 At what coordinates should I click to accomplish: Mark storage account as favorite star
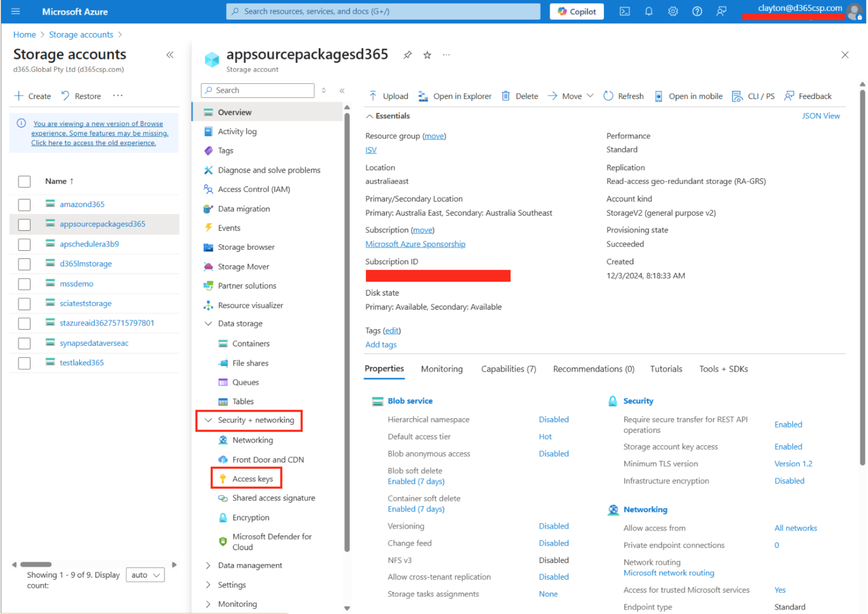pyautogui.click(x=427, y=55)
